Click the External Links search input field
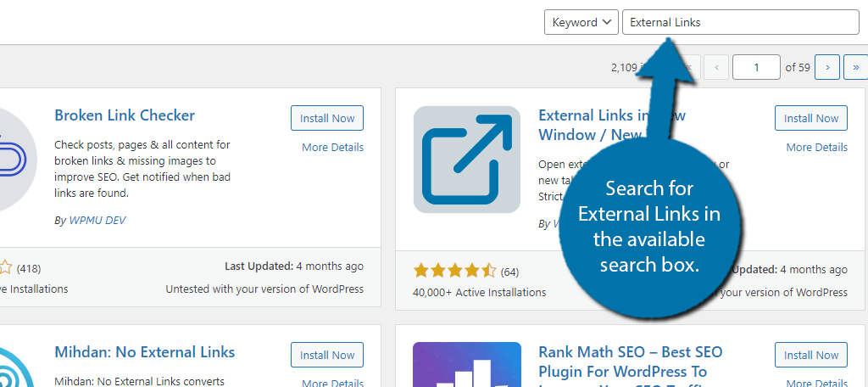 [x=741, y=22]
